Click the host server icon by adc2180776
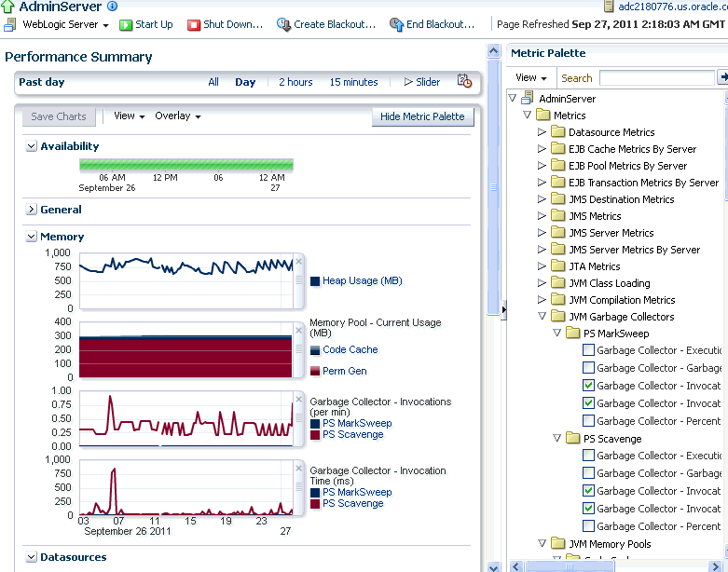This screenshot has width=728, height=572. (609, 7)
